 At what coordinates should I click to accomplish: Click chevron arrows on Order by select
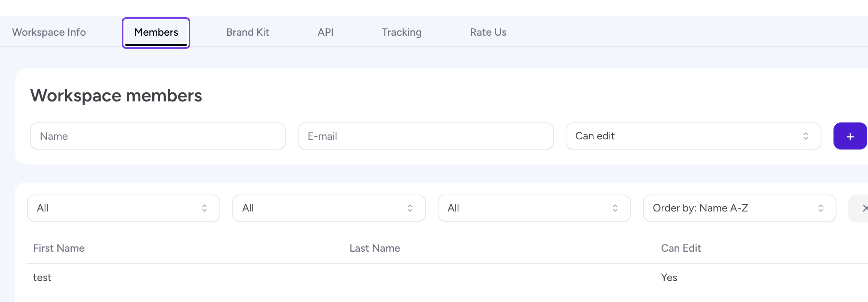(x=820, y=208)
